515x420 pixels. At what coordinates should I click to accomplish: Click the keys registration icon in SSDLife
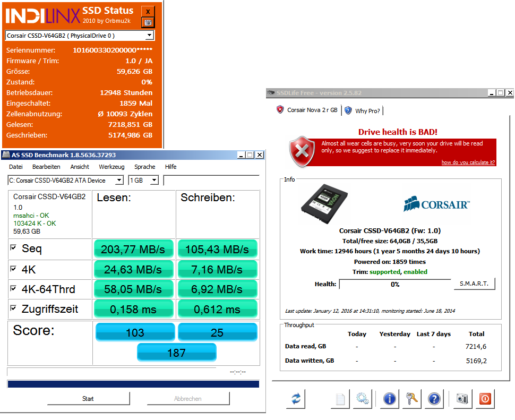click(412, 399)
